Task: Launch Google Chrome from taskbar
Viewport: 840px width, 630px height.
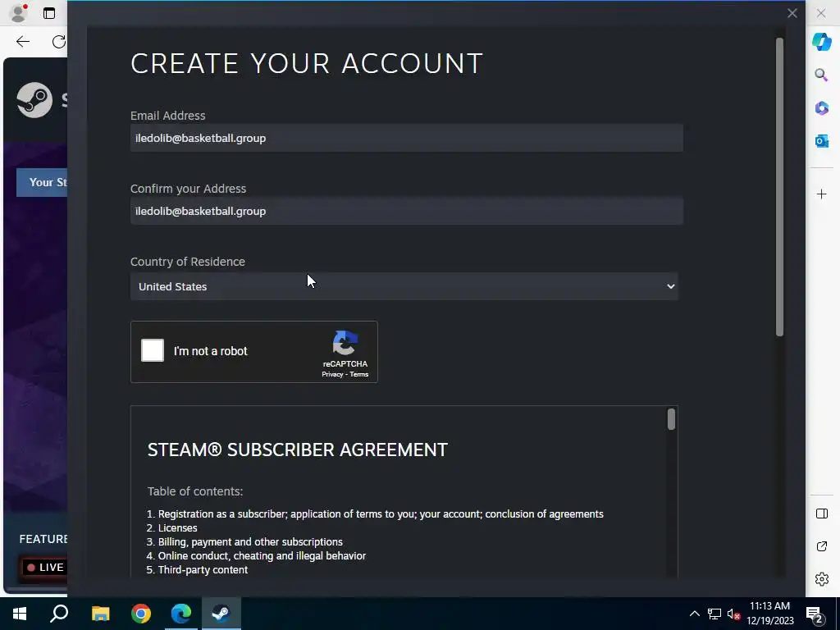Action: (x=141, y=614)
